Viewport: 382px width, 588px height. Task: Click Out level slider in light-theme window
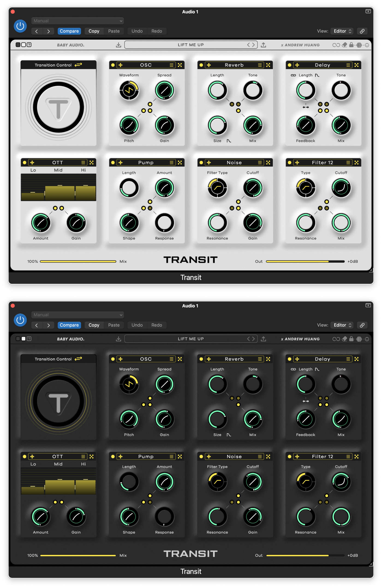[x=305, y=261]
